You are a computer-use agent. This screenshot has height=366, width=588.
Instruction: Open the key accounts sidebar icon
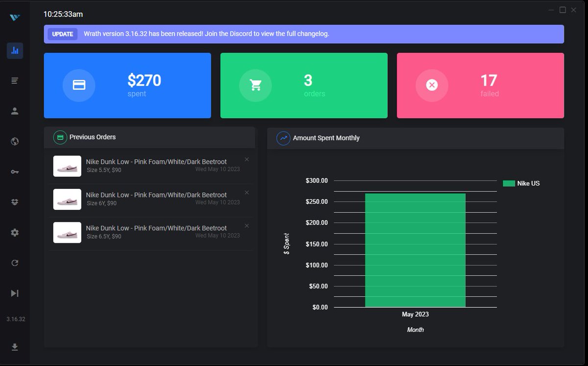coord(15,172)
